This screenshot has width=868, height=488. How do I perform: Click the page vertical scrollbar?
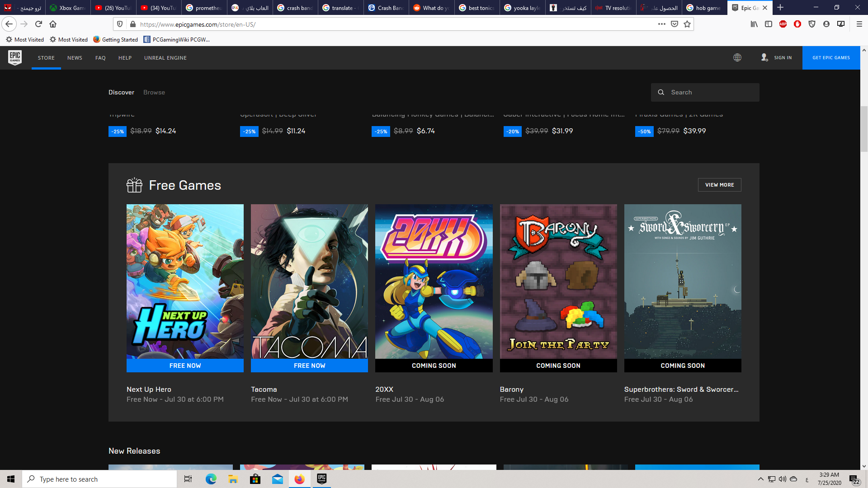pos(864,129)
